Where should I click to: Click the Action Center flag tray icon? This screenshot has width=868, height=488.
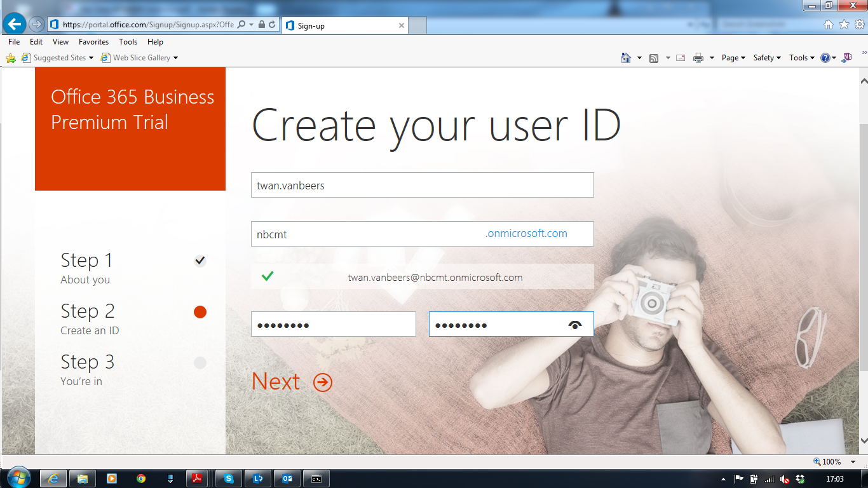point(739,479)
